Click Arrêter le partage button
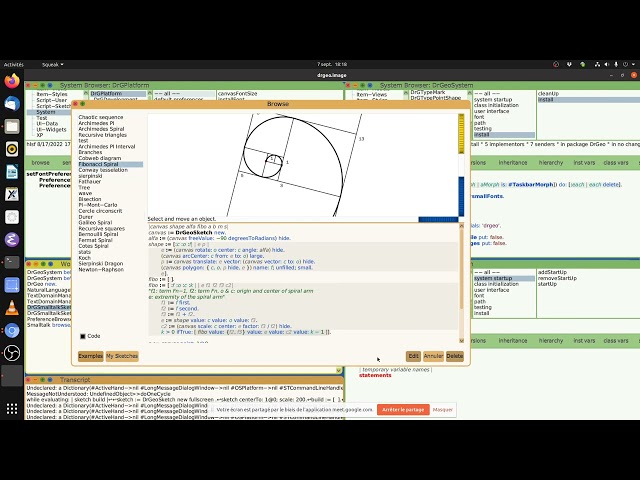640x480 pixels. coord(403,409)
